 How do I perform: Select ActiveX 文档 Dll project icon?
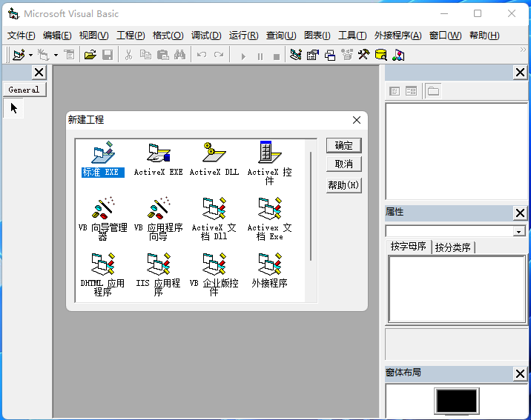(x=214, y=219)
